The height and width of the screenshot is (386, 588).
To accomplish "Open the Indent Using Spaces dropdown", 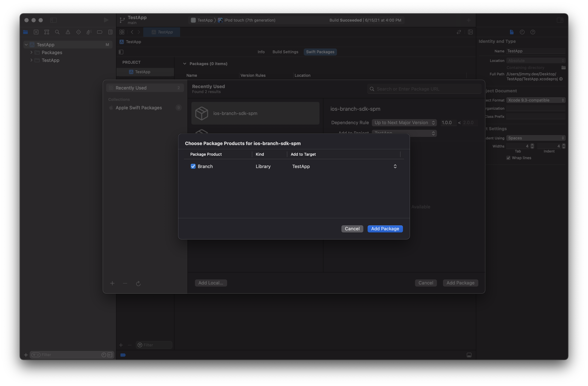I will pyautogui.click(x=536, y=138).
